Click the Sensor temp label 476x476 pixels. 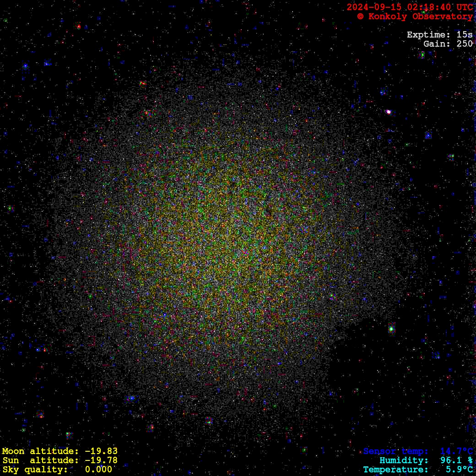point(396,451)
